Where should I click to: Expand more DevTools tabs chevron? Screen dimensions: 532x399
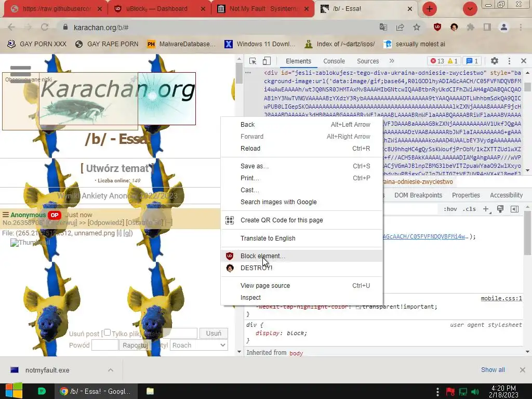(392, 61)
